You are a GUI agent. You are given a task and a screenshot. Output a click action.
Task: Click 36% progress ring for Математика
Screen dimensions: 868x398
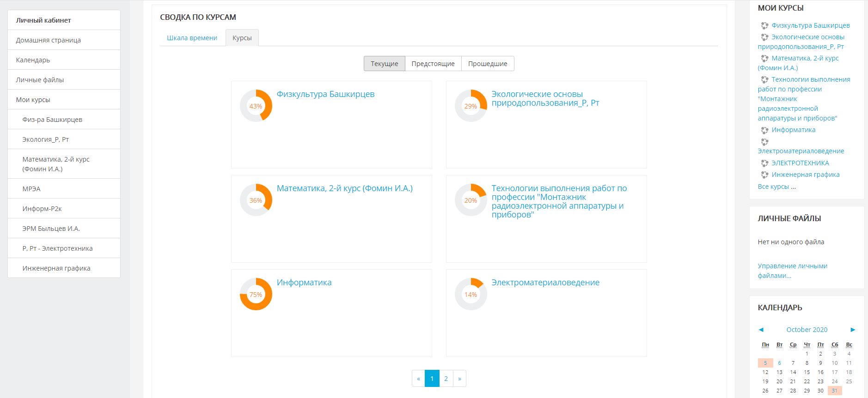pos(256,200)
